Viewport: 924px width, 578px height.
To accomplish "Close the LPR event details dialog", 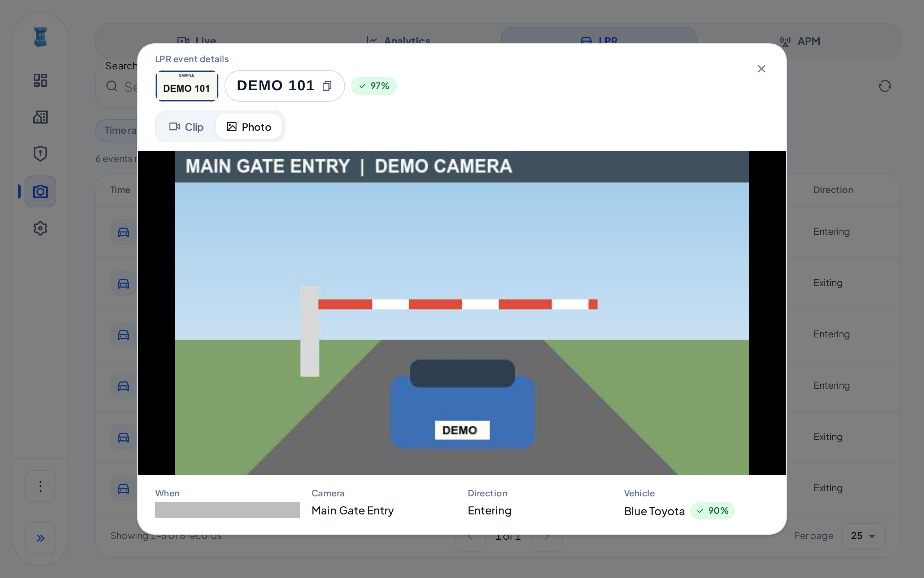I will click(x=761, y=69).
